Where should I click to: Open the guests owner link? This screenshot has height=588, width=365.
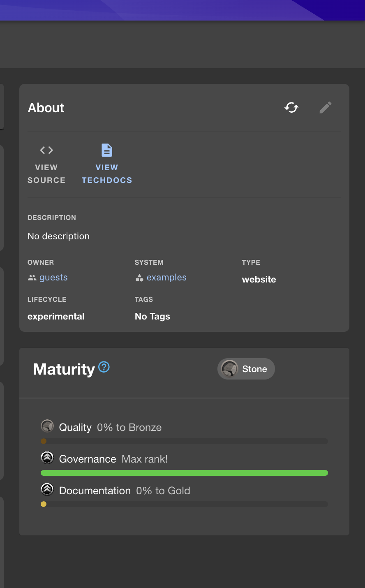pos(53,277)
